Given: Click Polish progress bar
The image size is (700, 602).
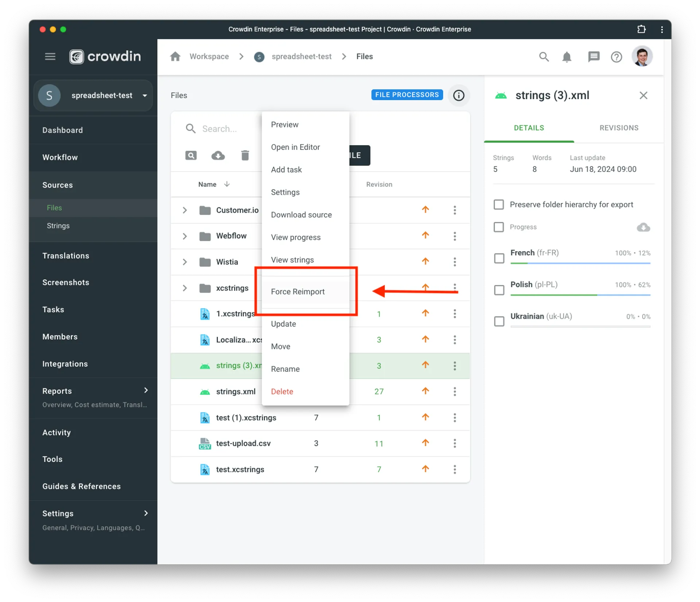Looking at the screenshot, I should click(580, 295).
